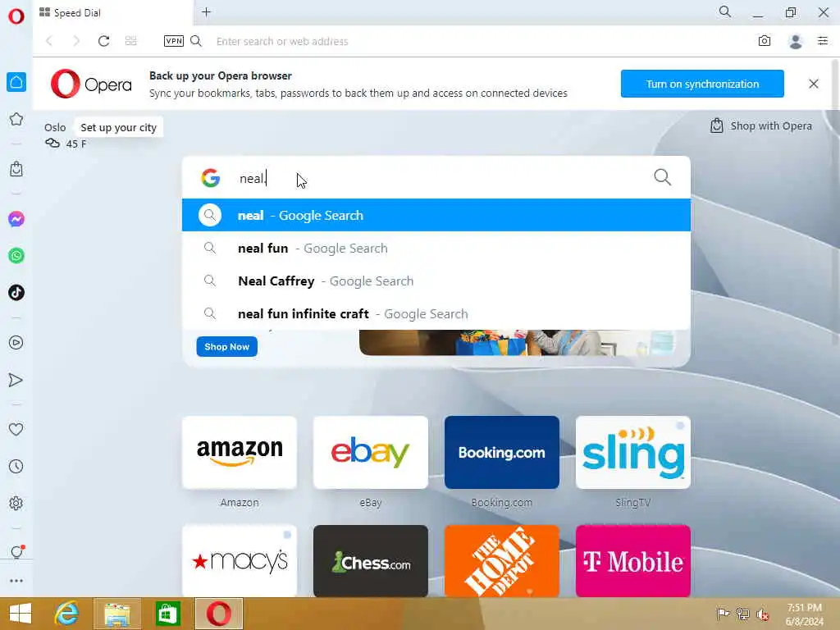Open Windows Store from taskbar
The image size is (840, 630).
click(x=167, y=614)
